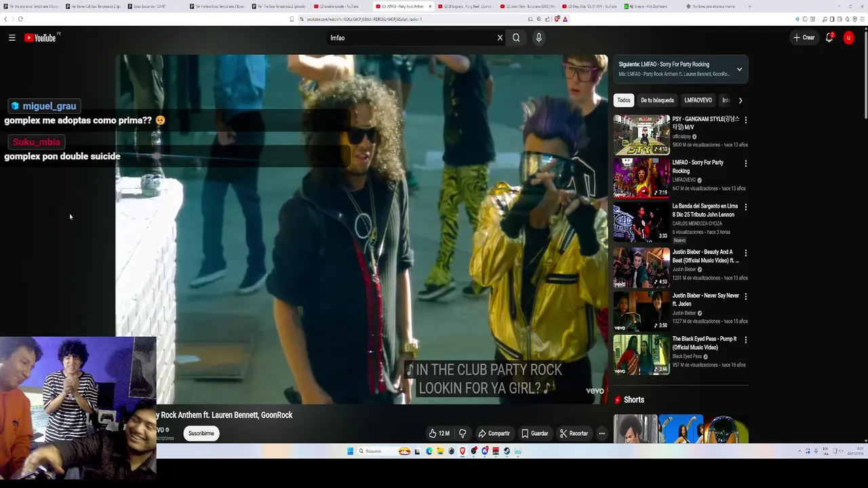This screenshot has height=488, width=868.
Task: Switch to the 'Better Call Saul Temporada 2' tab
Action: click(93, 6)
